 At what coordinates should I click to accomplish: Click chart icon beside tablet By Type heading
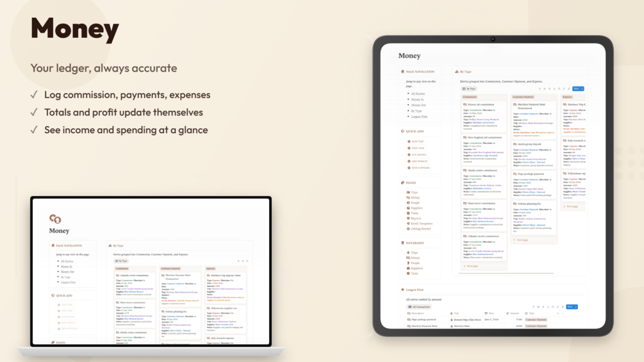(x=456, y=71)
